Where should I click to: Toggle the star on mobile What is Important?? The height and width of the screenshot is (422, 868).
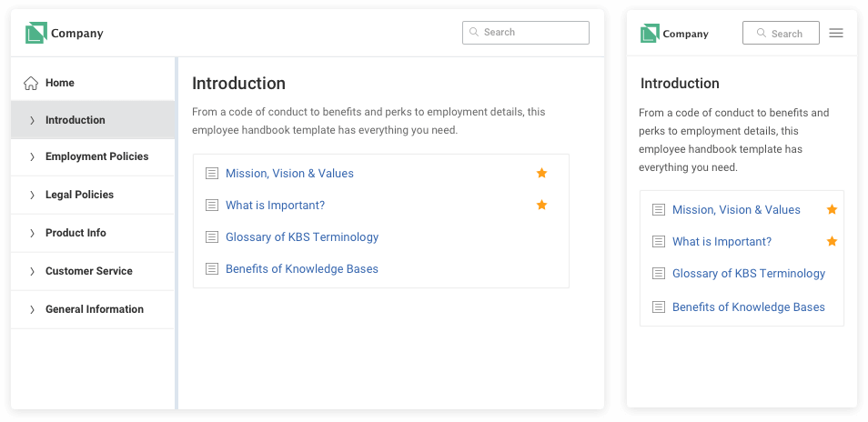pyautogui.click(x=832, y=241)
